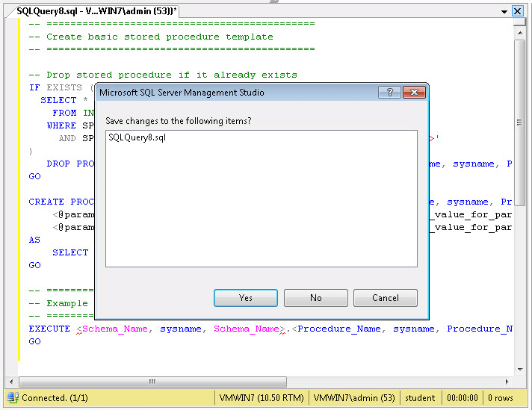Click the 0 rows status entry
The height and width of the screenshot is (410, 532).
click(500, 398)
